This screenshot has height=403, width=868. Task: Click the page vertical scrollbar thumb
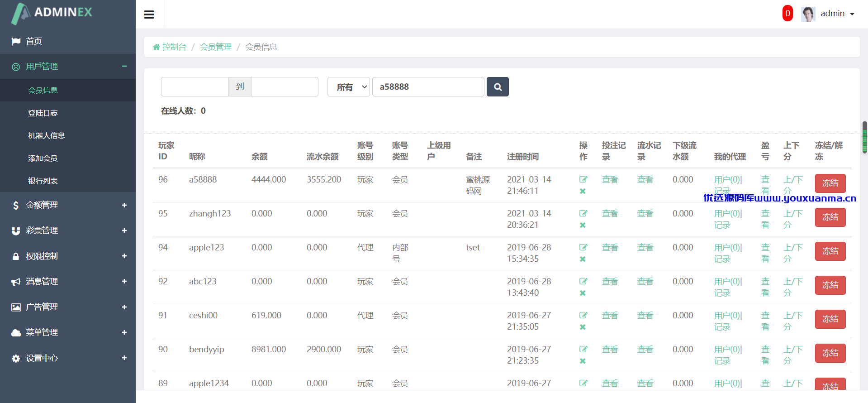click(x=865, y=137)
